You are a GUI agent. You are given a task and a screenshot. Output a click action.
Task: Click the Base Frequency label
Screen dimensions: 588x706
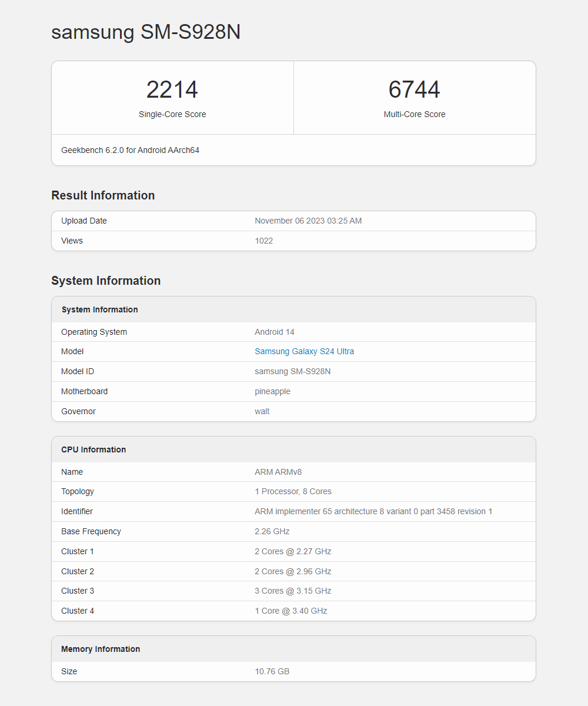(91, 531)
